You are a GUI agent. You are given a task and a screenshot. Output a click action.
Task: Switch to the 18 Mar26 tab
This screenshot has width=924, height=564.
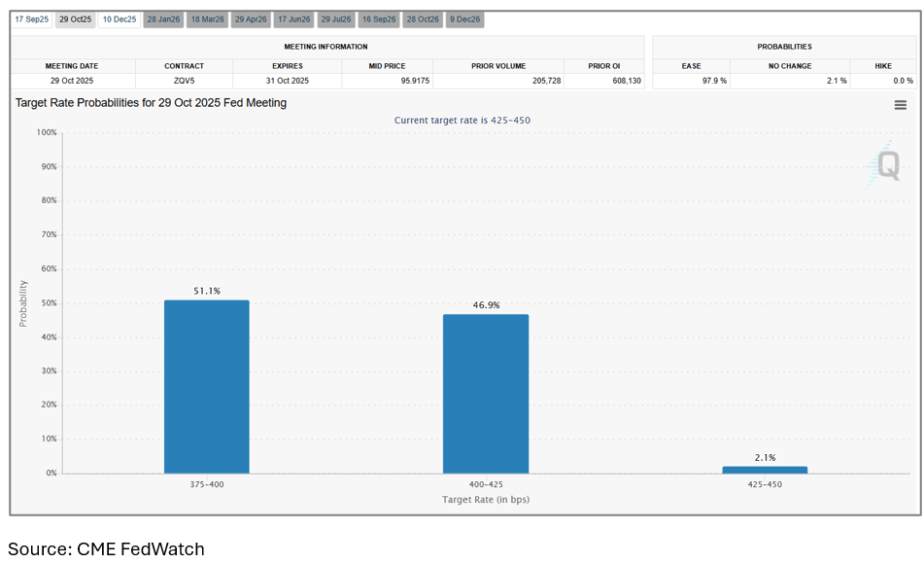pos(207,19)
